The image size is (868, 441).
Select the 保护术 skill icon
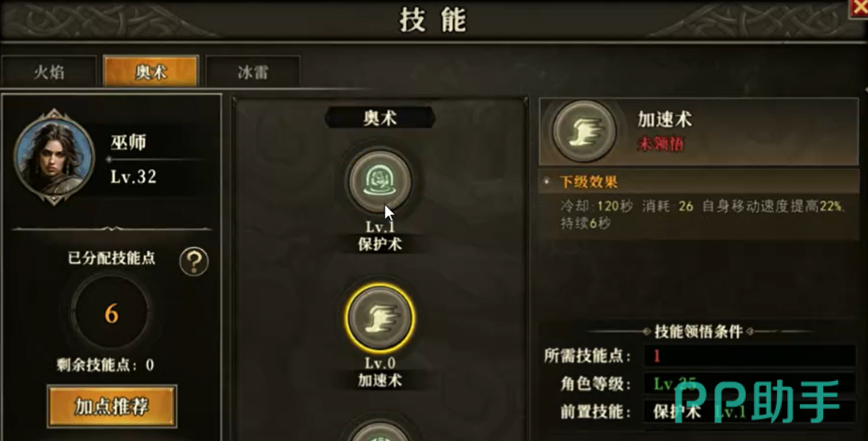(380, 181)
